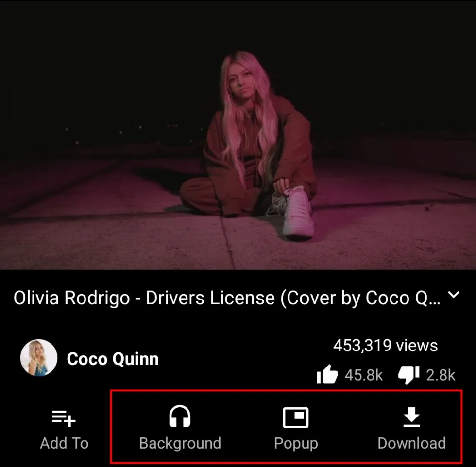Open the Coco Quinn channel name link
Viewport: 476px width, 467px height.
pyautogui.click(x=113, y=359)
